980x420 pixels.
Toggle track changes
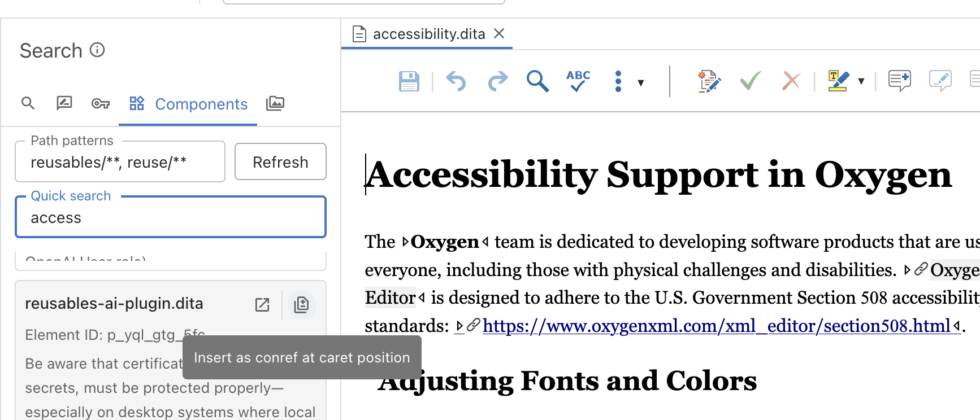point(709,81)
